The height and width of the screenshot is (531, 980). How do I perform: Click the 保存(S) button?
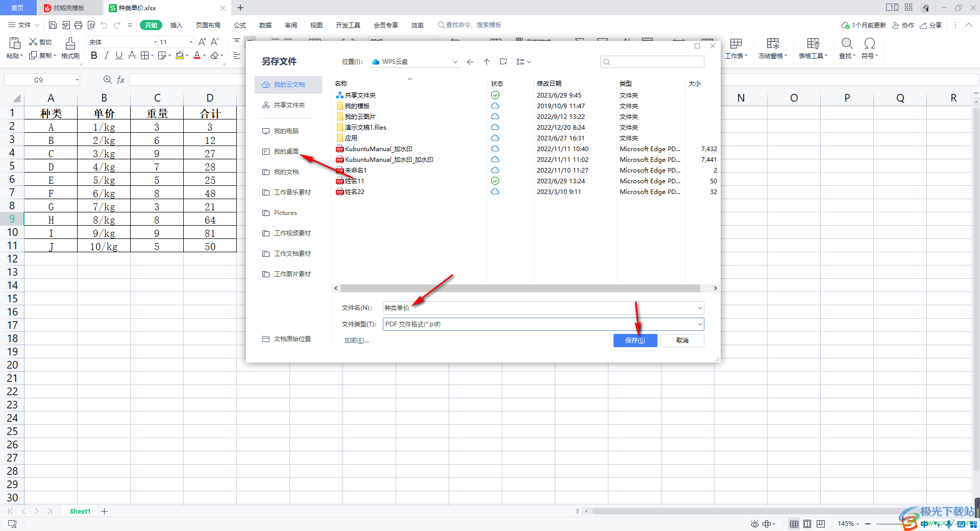coord(635,341)
